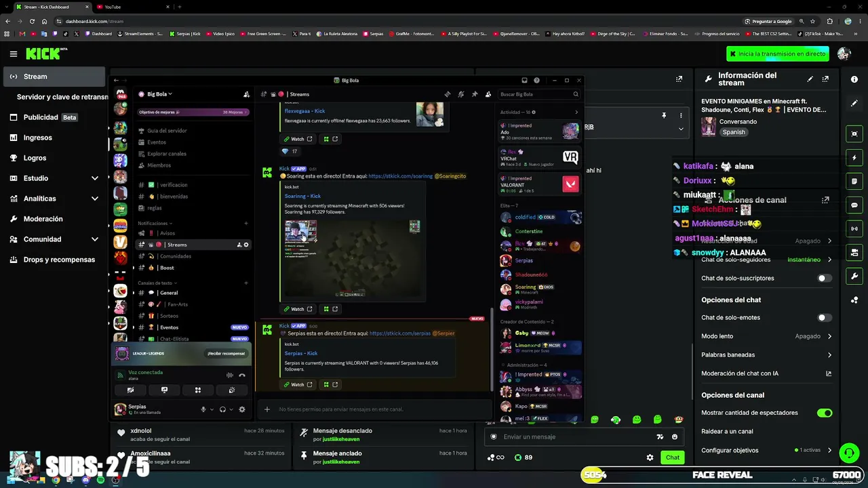The width and height of the screenshot is (868, 488).
Task: Open Configurar objetivos row
Action: [x=766, y=450]
